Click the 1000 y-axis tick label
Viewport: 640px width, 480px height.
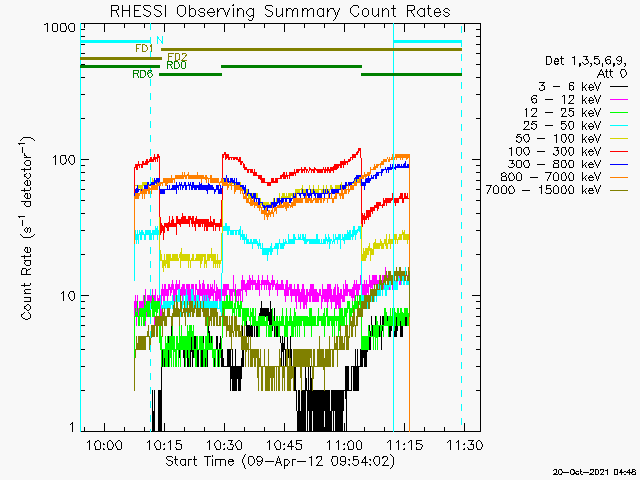(60, 28)
